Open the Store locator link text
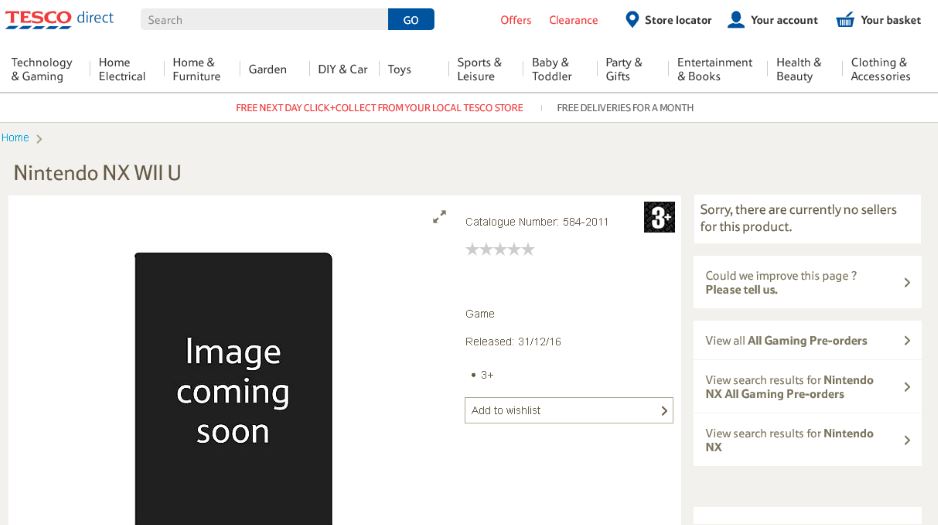Screen dimensions: 938x525 click(678, 20)
